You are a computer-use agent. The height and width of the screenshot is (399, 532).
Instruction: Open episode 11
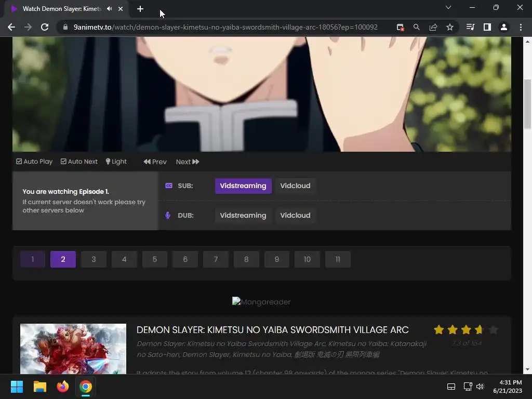(338, 260)
